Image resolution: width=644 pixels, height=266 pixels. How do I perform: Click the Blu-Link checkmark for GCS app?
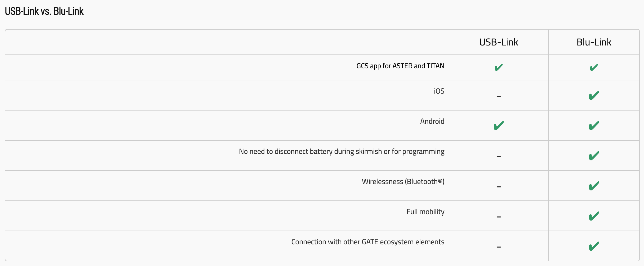[594, 68]
